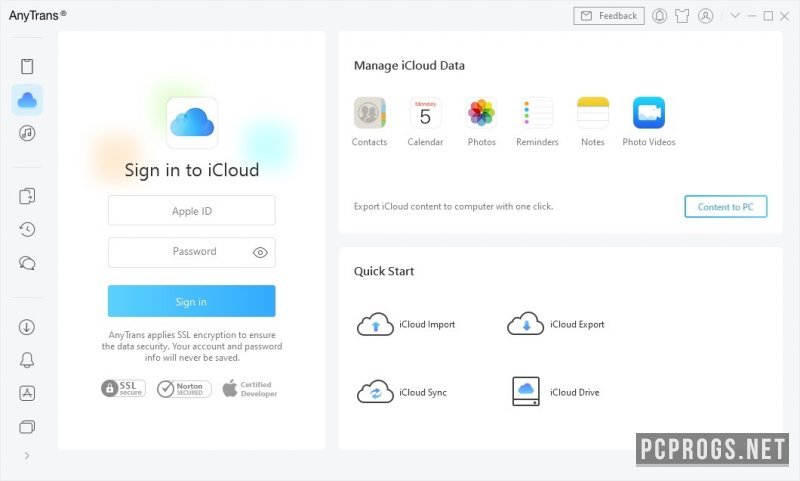Open the Device Manager sidebar icon

[27, 66]
